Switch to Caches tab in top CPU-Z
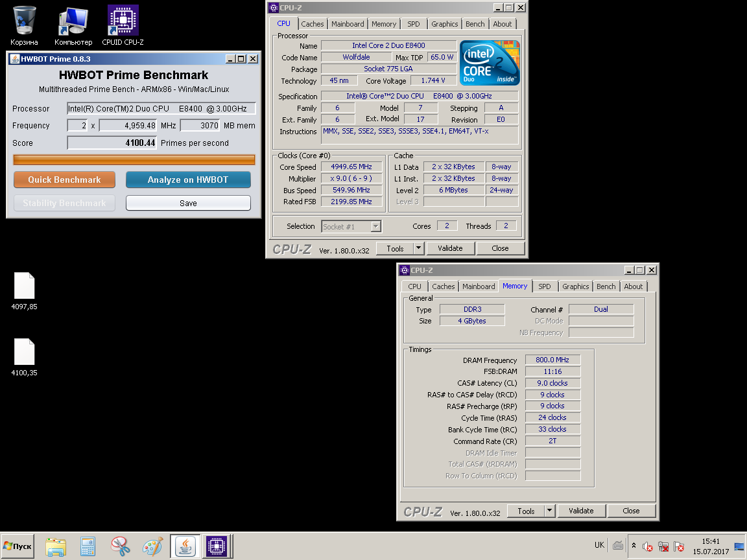747x560 pixels. [313, 24]
